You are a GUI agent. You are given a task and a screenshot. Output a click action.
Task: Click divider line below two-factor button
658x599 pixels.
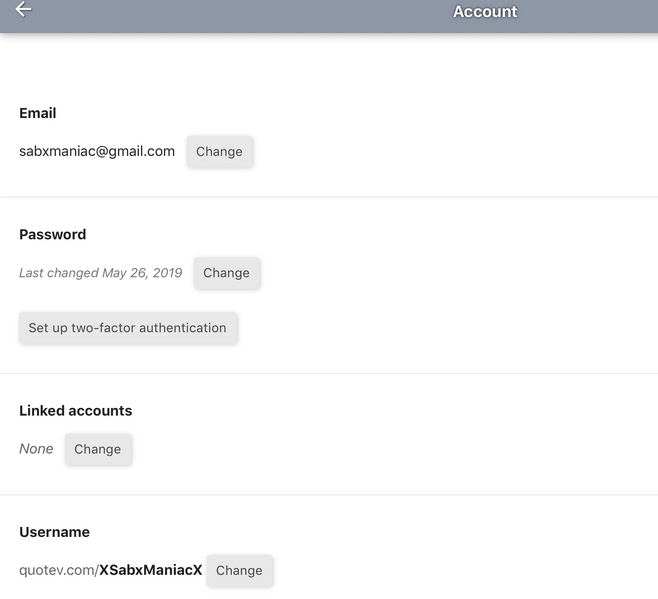(329, 373)
